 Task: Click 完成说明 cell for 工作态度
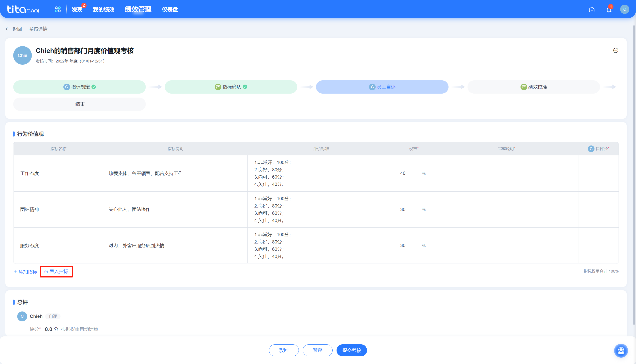506,174
